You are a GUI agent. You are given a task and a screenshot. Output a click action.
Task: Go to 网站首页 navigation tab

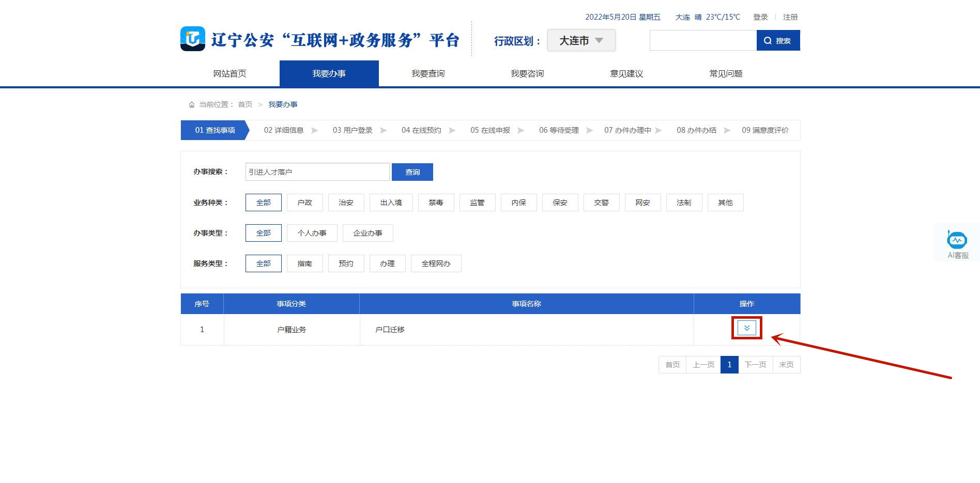[229, 74]
